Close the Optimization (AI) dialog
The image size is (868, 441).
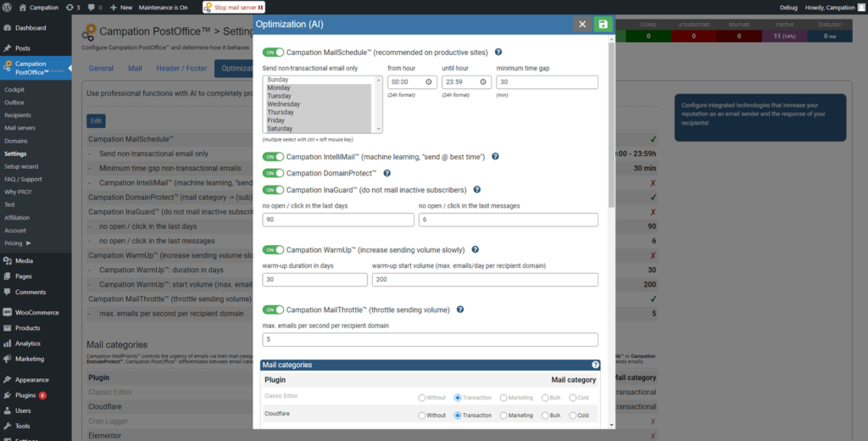581,25
